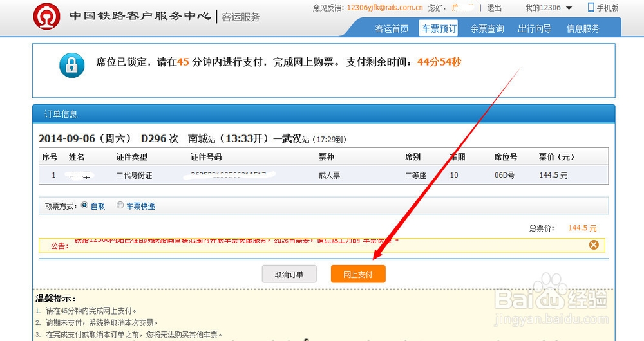
Task: Click the 车票快递 label link
Action: click(140, 206)
